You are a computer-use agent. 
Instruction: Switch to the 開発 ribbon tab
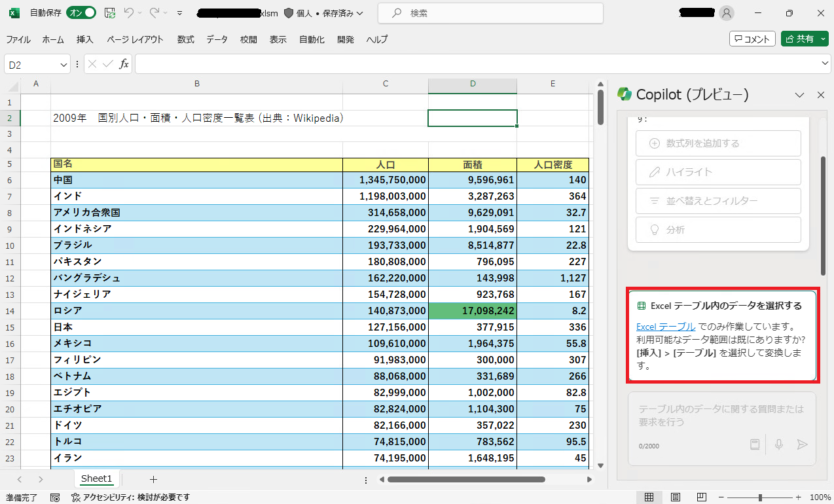[346, 39]
